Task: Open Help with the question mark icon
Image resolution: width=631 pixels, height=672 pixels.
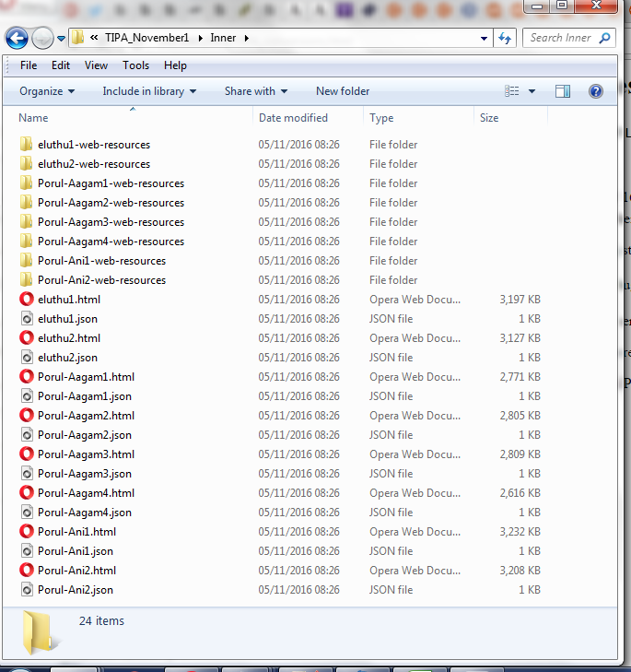Action: 595,91
